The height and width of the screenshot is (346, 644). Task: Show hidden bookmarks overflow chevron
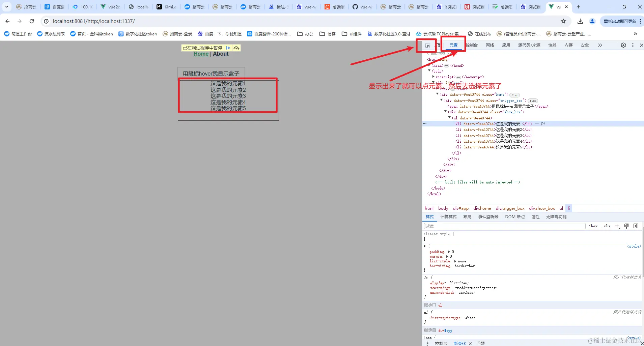(636, 34)
